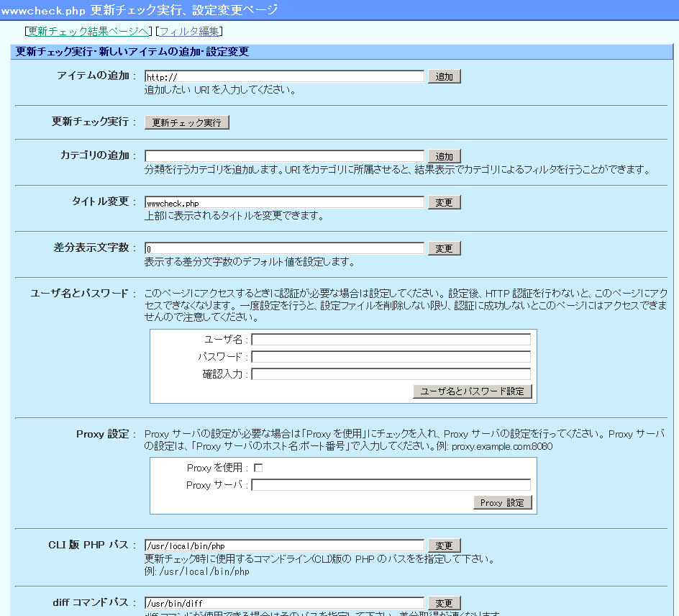Click the section header 更新チェック実行・新しいアイテムの追加・設定変更
This screenshot has height=616, width=679.
point(132,52)
